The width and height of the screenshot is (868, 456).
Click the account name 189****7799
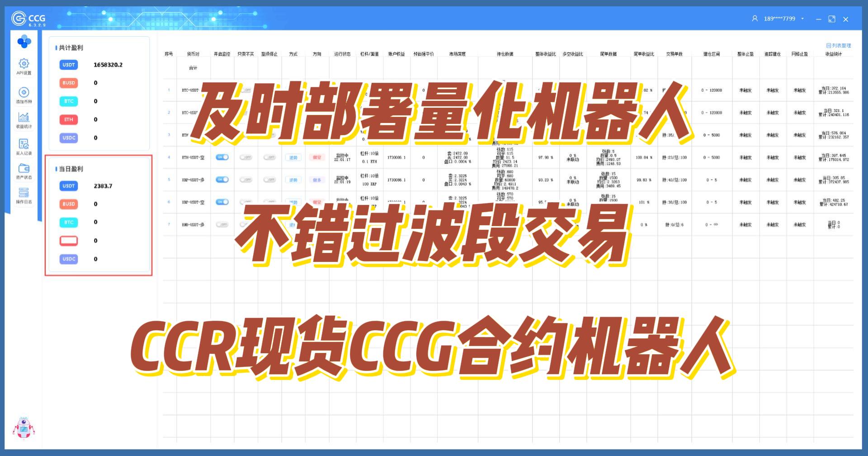(779, 19)
